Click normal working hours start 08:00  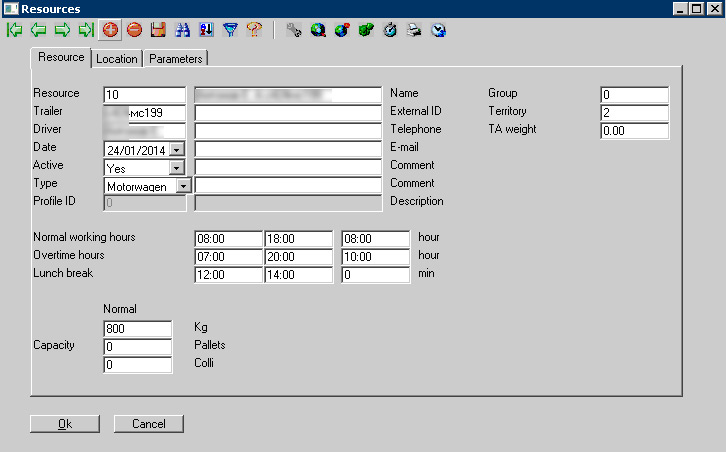click(228, 239)
